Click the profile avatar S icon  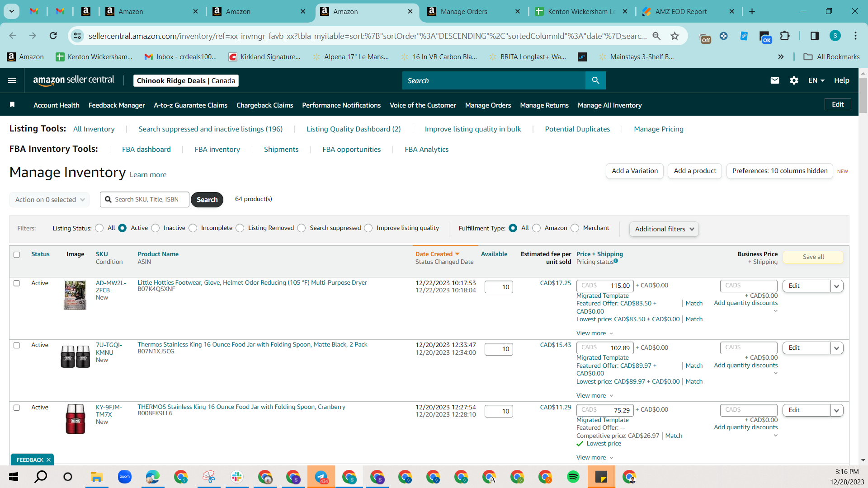835,36
